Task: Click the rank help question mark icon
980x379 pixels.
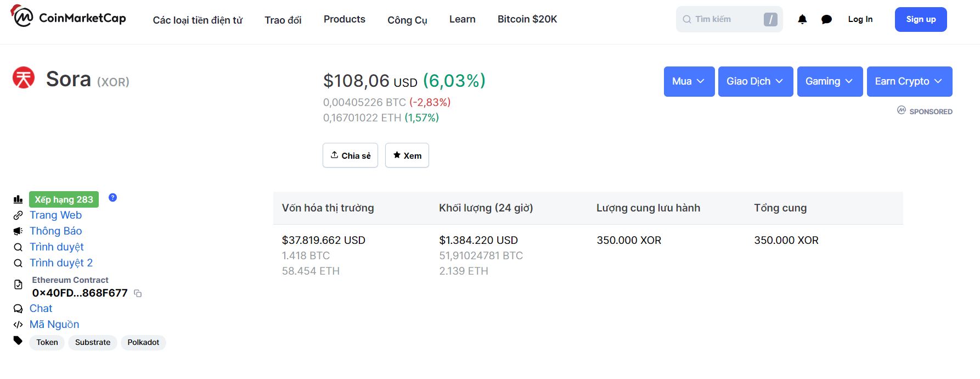Action: pos(112,197)
